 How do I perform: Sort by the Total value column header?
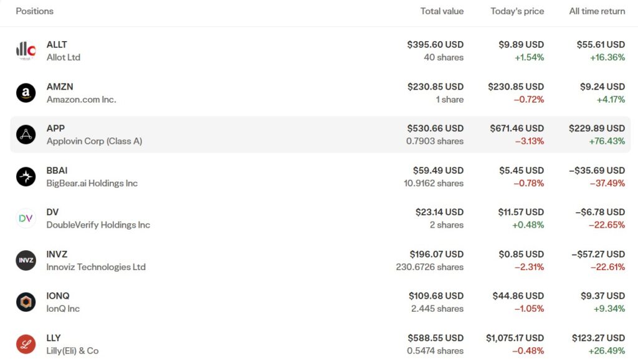click(442, 11)
